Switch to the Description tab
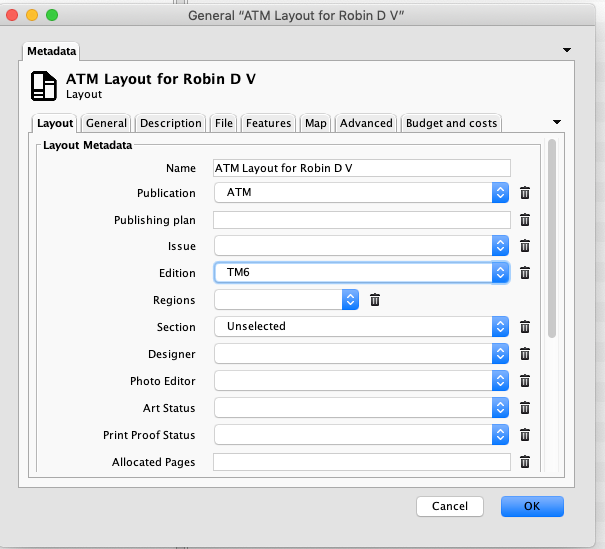Image resolution: width=605 pixels, height=549 pixels. click(x=171, y=123)
